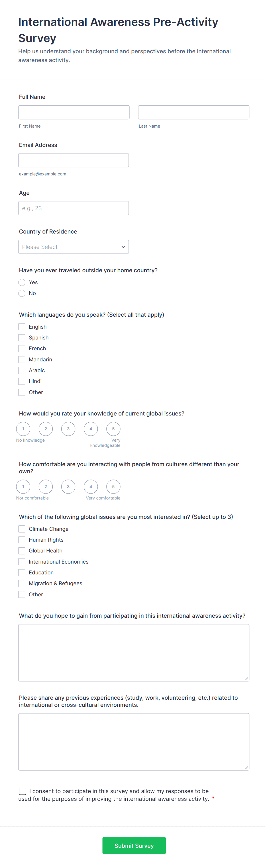Check Mandarin under languages spoken
This screenshot has width=265, height=868.
point(22,359)
